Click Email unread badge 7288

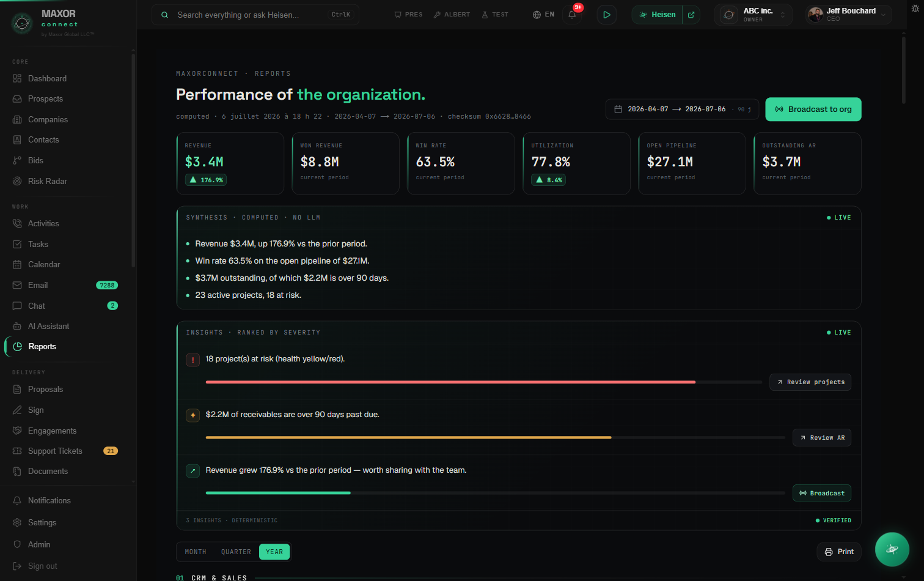(107, 286)
